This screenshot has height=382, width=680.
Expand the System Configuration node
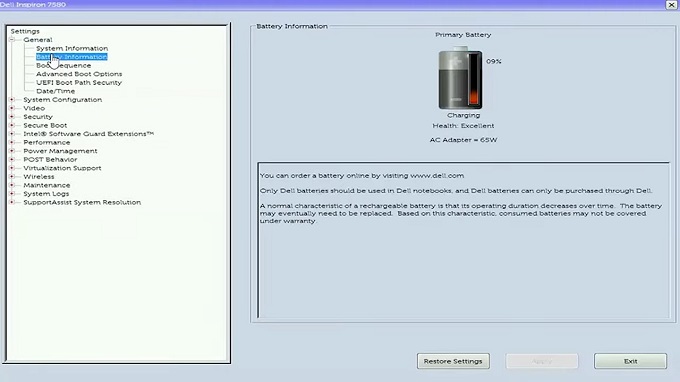(x=12, y=99)
